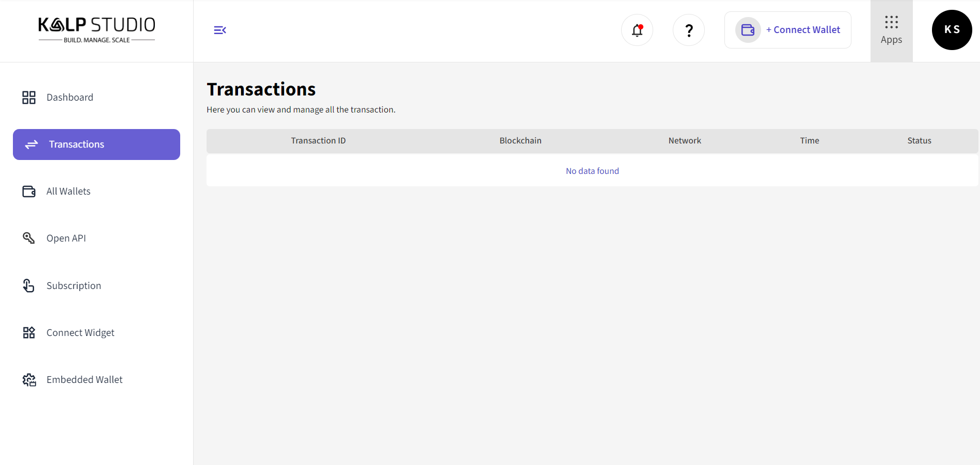Screen dimensions: 980x465
Task: Open help via question mark icon
Action: pyautogui.click(x=688, y=30)
